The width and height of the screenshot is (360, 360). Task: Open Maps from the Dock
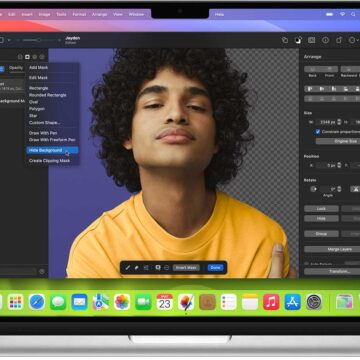tap(101, 302)
